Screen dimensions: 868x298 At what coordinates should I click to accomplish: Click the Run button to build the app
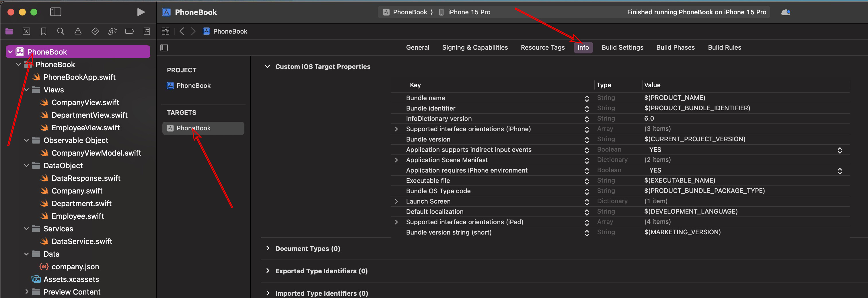[141, 12]
